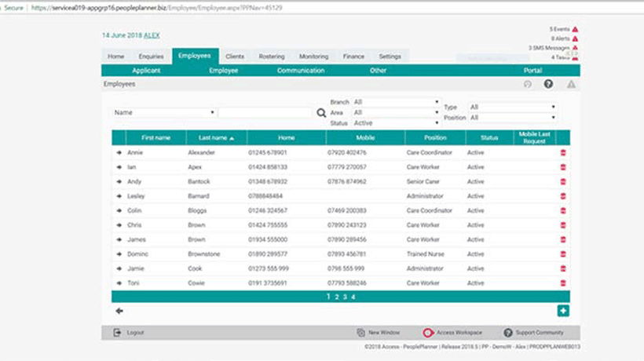This screenshot has height=361, width=644.
Task: Click the bin icon for Toni Cowie
Action: (563, 283)
